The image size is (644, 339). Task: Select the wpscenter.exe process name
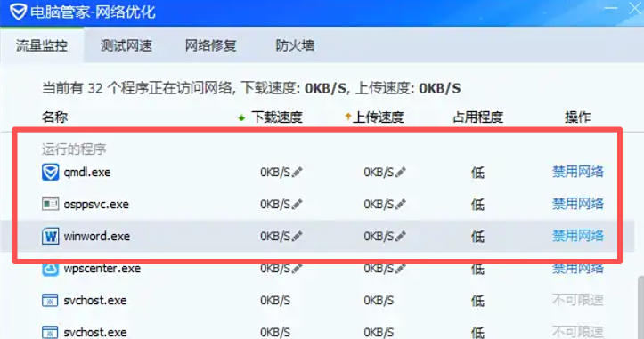click(102, 269)
